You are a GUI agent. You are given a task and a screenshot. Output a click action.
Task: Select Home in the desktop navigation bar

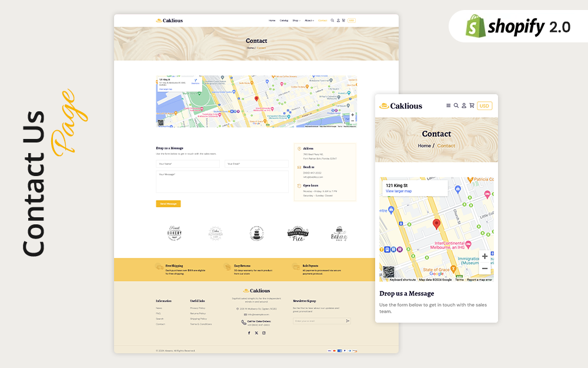[272, 21]
